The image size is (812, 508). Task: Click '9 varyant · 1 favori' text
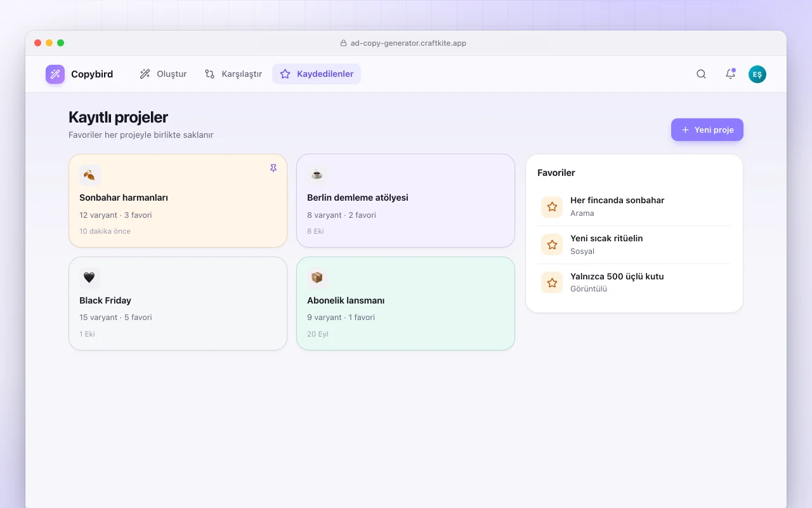point(341,317)
